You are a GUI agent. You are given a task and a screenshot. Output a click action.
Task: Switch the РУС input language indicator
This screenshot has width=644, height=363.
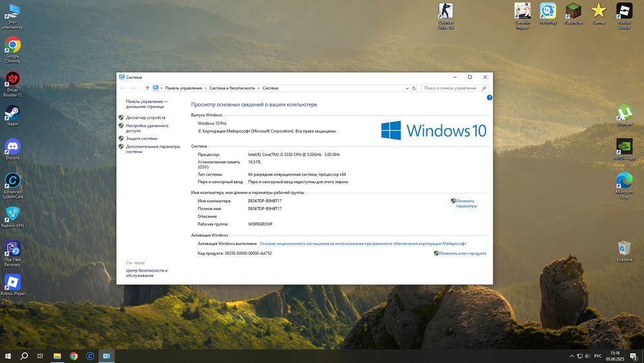click(598, 356)
